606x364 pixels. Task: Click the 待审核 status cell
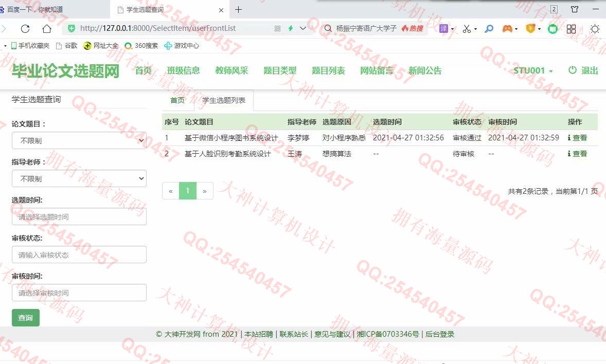(464, 154)
